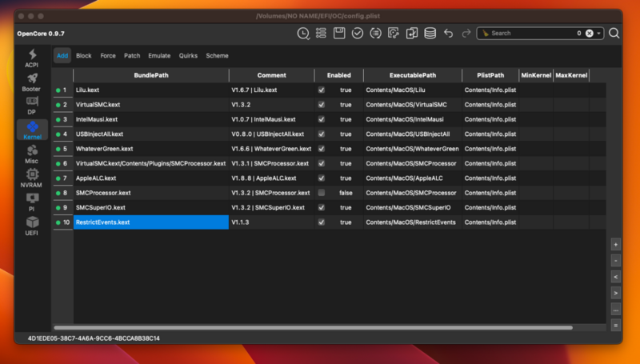Click the plus add-row button
The width and height of the screenshot is (640, 364).
pos(615,245)
